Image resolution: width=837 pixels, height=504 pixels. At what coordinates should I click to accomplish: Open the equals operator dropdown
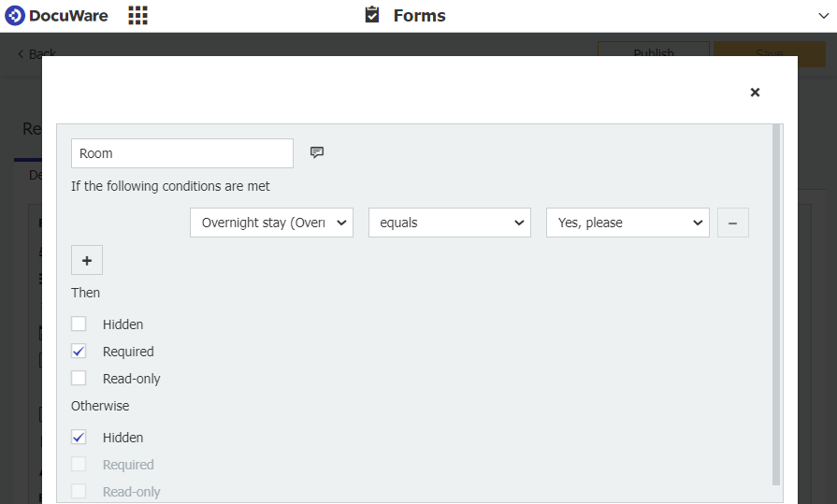(449, 223)
